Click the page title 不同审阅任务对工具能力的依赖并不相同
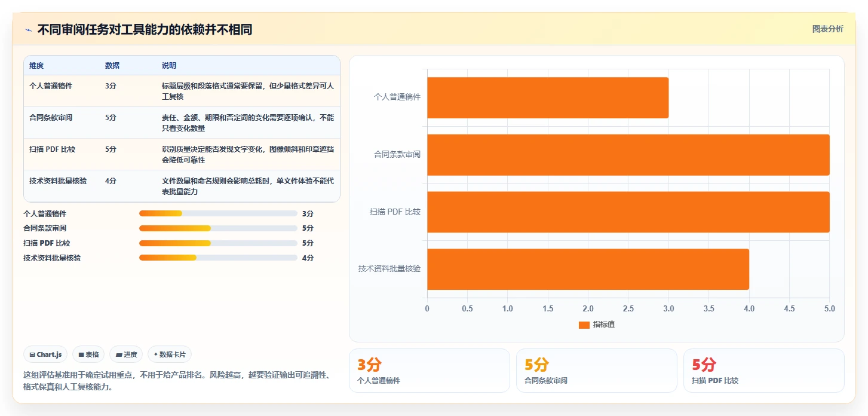868x416 pixels. point(145,30)
